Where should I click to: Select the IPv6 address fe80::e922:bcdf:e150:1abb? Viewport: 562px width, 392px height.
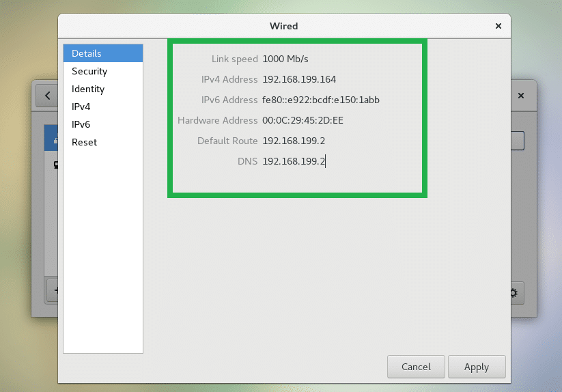[321, 100]
